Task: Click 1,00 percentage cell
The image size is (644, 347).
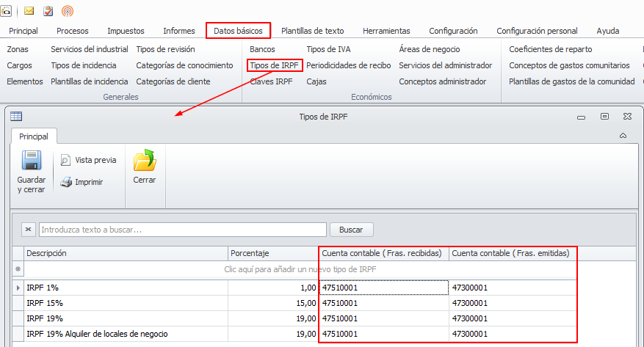Action: [273, 288]
